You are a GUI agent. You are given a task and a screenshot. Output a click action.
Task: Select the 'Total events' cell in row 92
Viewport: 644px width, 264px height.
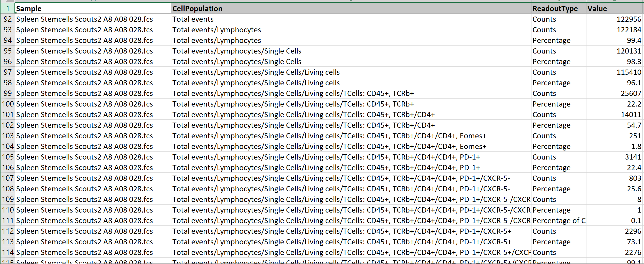351,19
